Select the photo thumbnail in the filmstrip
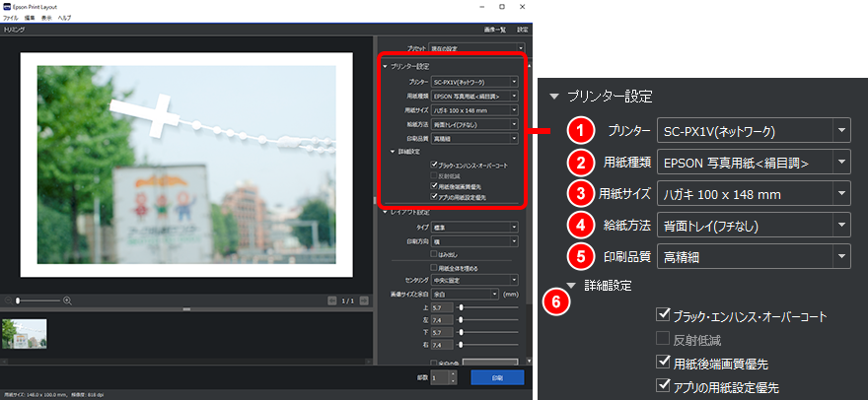The image size is (868, 400). [24, 333]
